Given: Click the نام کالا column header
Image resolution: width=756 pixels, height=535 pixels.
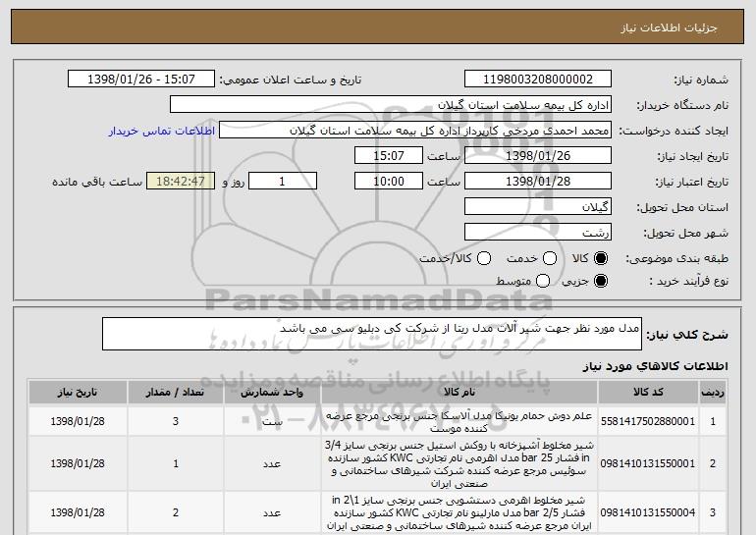Looking at the screenshot, I should 459,393.
